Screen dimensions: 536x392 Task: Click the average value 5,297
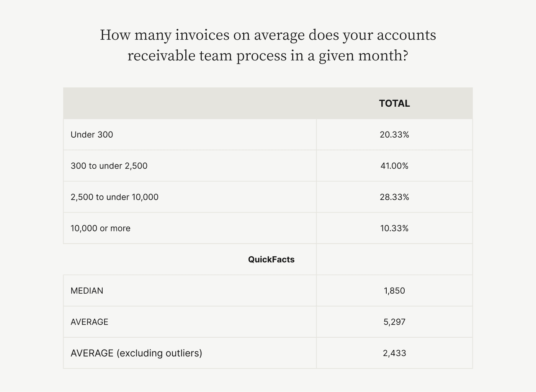394,322
